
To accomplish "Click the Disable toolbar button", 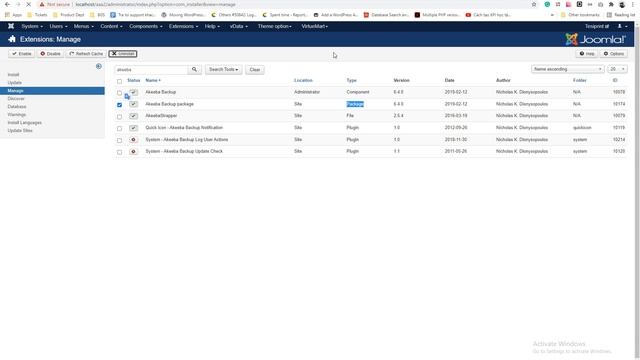I will 50,53.
